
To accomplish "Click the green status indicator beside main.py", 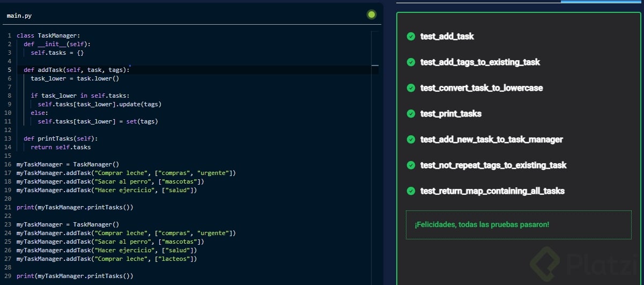I will [x=371, y=14].
